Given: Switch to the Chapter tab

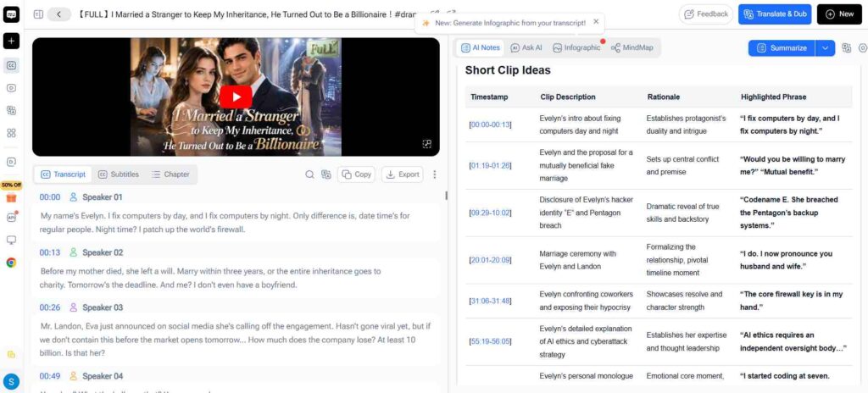Looking at the screenshot, I should click(171, 174).
